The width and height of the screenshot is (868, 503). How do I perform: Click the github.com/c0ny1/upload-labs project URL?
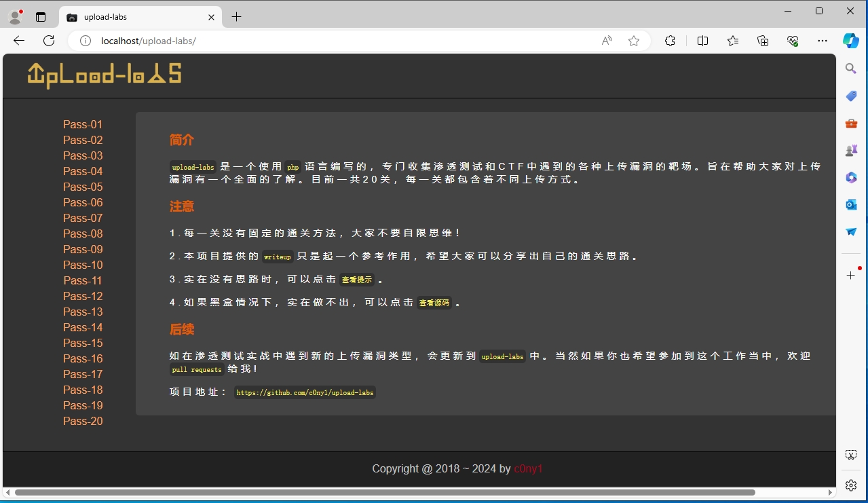pos(305,392)
